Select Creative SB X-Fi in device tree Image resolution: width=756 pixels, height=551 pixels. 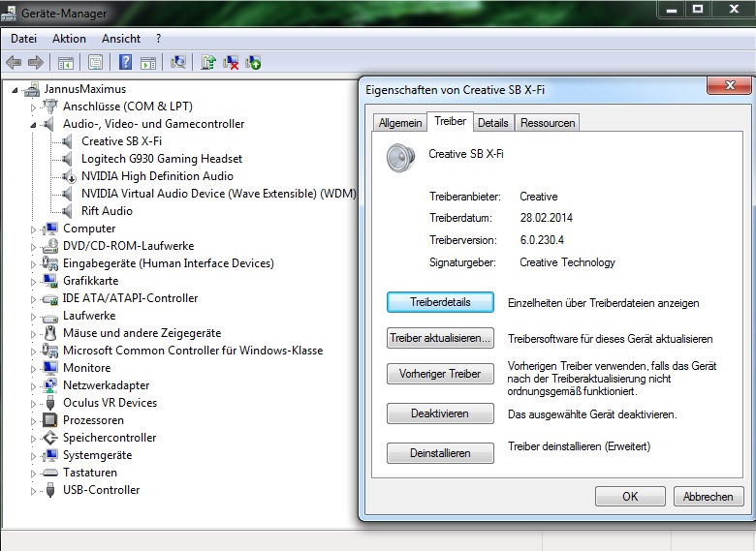tap(121, 141)
